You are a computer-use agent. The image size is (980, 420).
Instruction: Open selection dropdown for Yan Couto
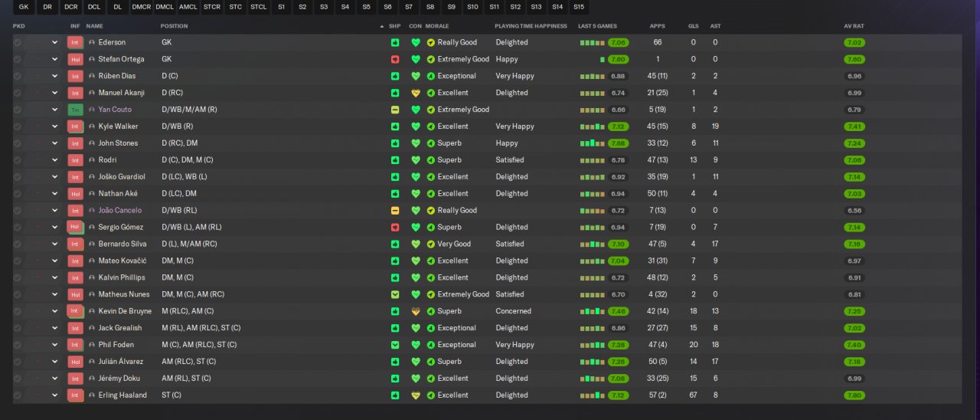(54, 110)
